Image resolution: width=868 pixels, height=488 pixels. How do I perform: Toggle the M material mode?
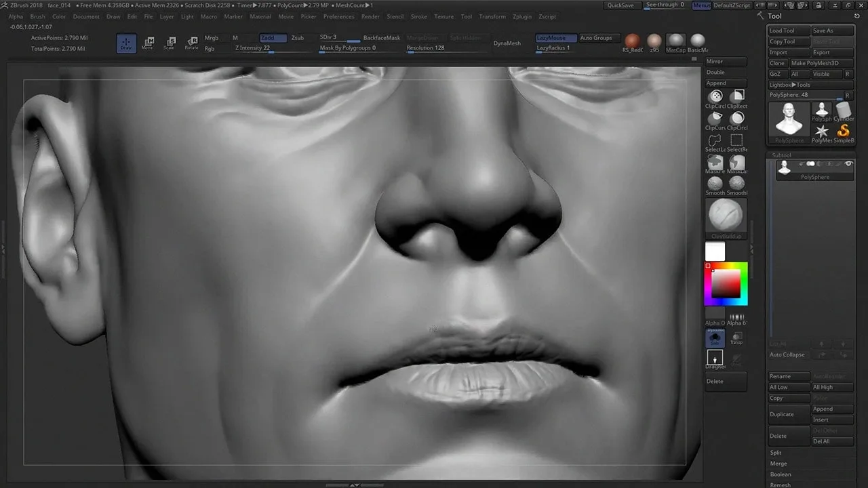pos(235,38)
